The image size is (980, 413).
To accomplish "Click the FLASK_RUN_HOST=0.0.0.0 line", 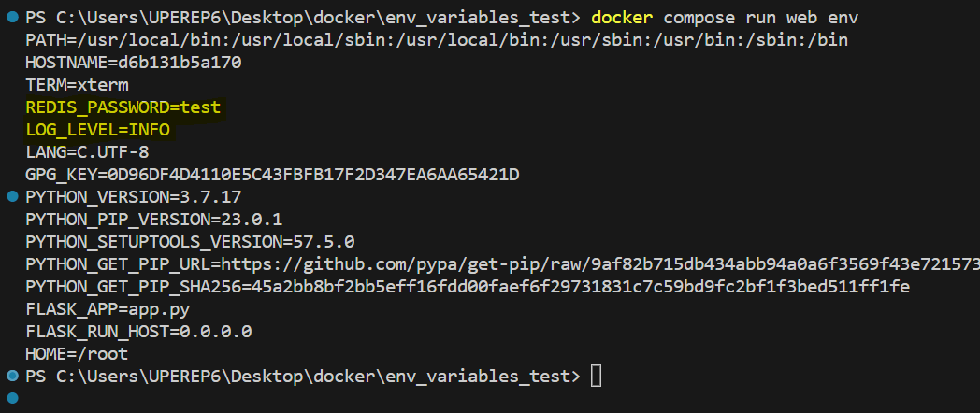I will [x=138, y=332].
